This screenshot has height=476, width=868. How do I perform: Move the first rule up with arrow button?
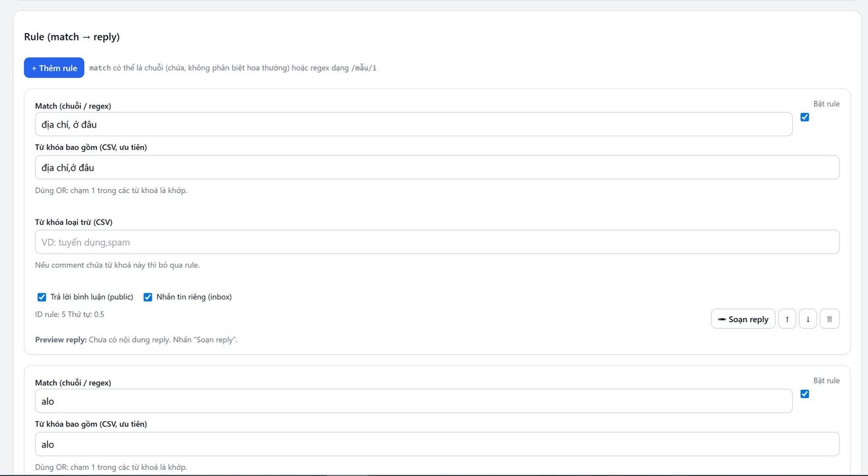(x=787, y=319)
